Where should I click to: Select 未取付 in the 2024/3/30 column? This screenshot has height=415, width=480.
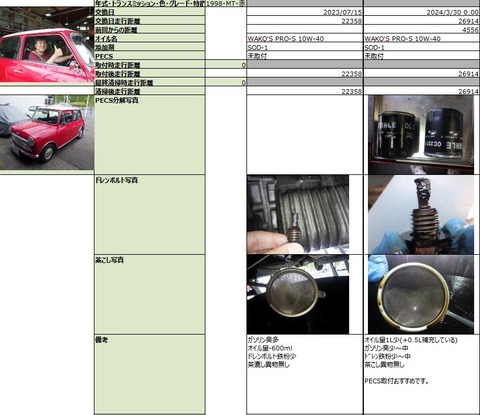tap(422, 56)
